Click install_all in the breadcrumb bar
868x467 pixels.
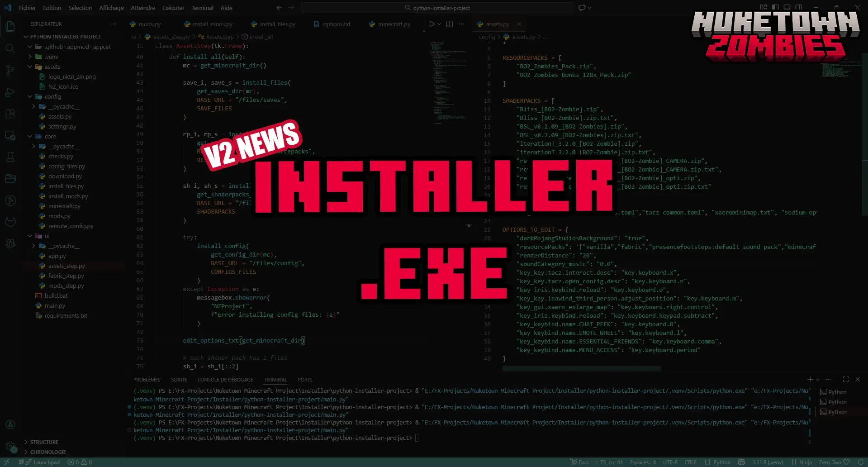(x=261, y=37)
